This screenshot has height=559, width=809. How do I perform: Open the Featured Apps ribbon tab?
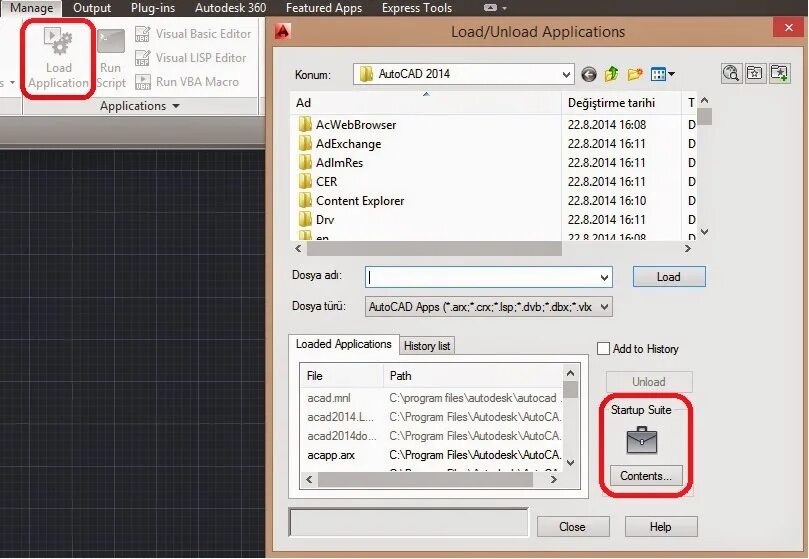[324, 8]
